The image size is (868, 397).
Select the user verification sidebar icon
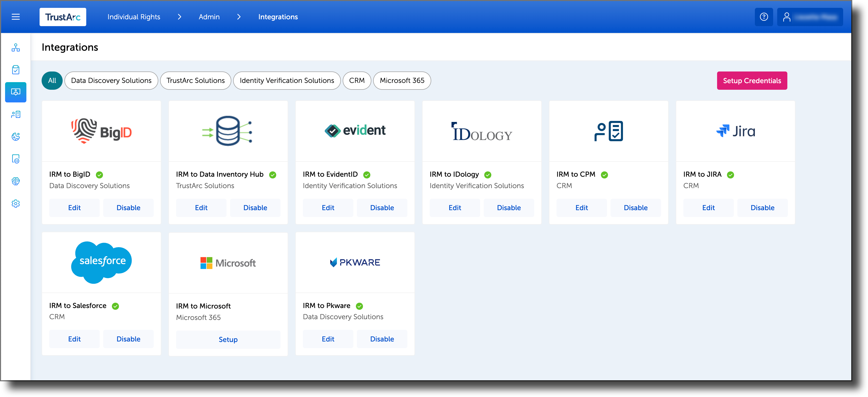(x=15, y=114)
